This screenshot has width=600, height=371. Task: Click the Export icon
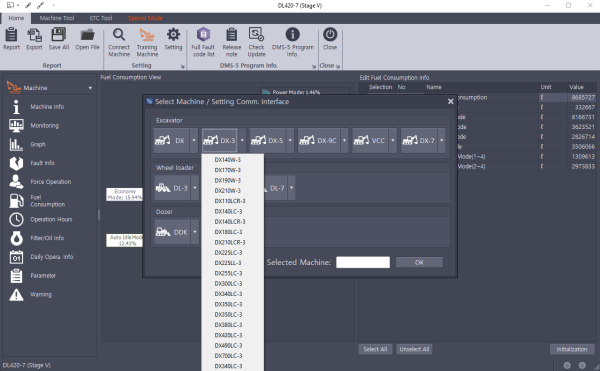[x=34, y=35]
